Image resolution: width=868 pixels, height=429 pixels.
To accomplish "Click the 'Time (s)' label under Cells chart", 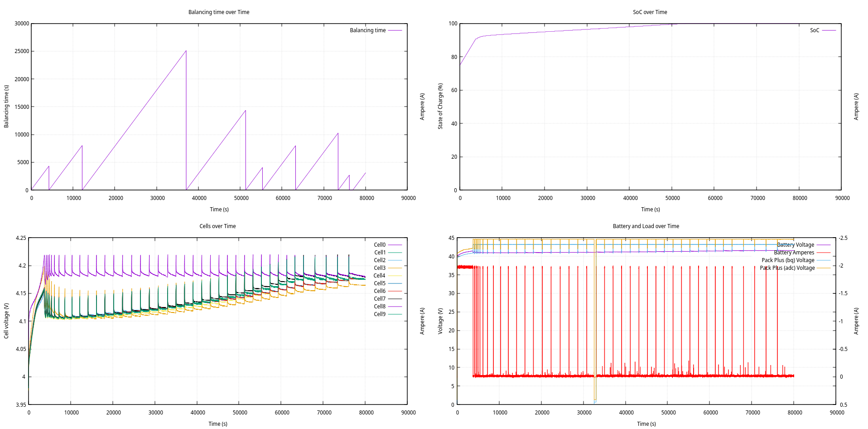I will pyautogui.click(x=218, y=424).
